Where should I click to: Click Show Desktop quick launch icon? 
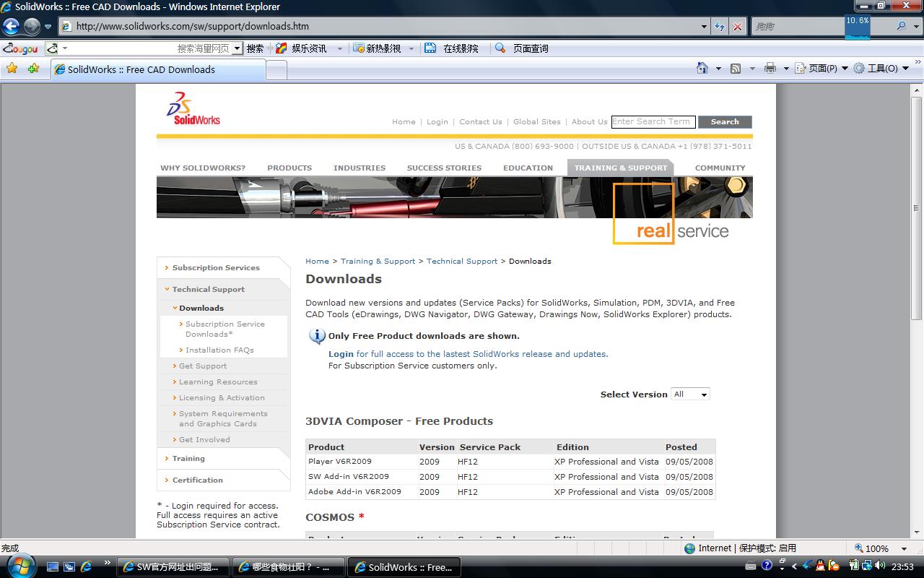tap(53, 567)
